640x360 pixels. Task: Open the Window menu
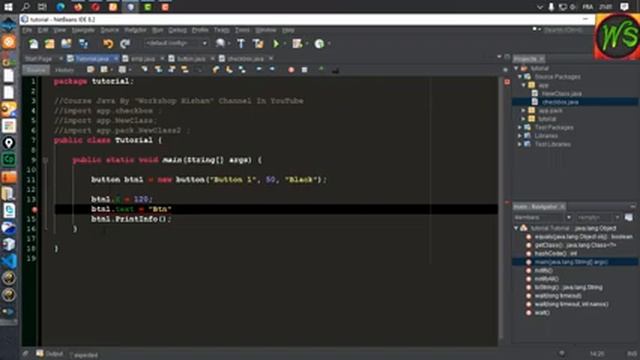[266, 30]
